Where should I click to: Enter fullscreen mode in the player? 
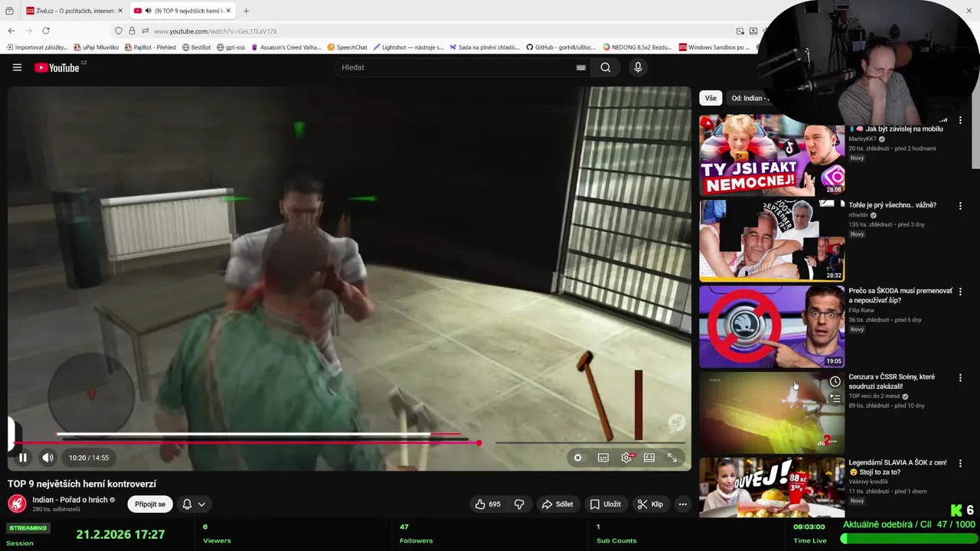[x=671, y=458]
